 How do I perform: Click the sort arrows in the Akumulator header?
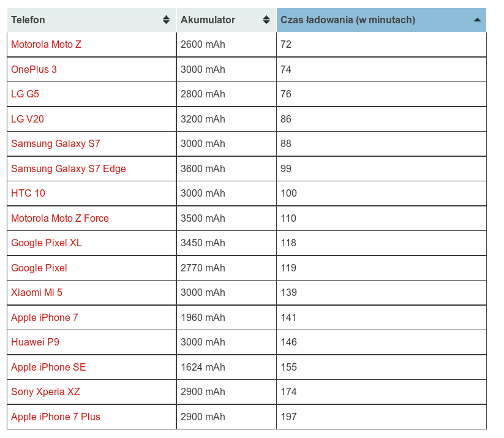coord(266,20)
